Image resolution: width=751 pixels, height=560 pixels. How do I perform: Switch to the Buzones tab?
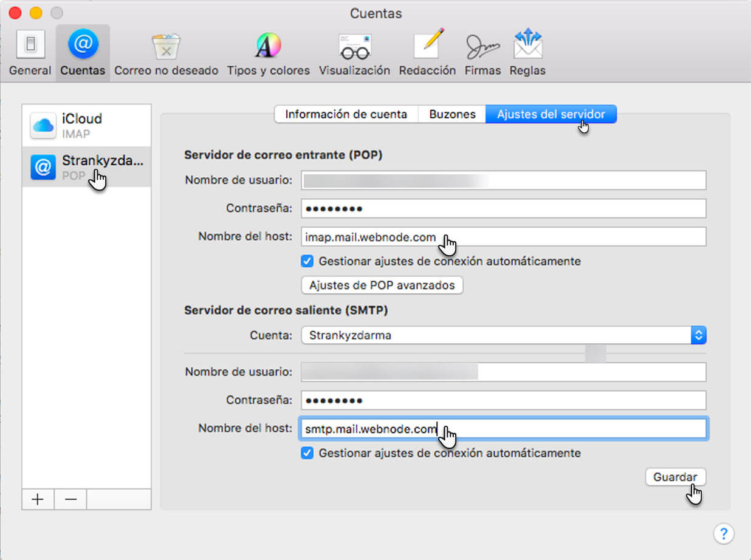pyautogui.click(x=452, y=114)
